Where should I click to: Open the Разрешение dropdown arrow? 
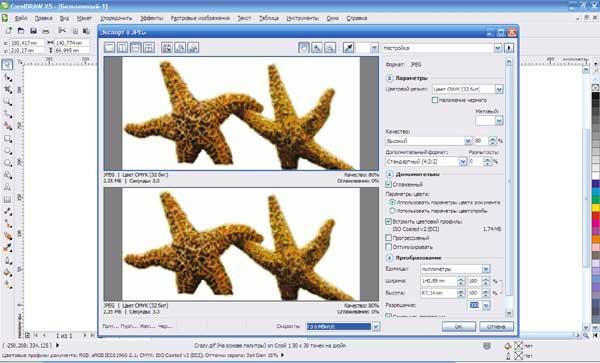click(486, 305)
